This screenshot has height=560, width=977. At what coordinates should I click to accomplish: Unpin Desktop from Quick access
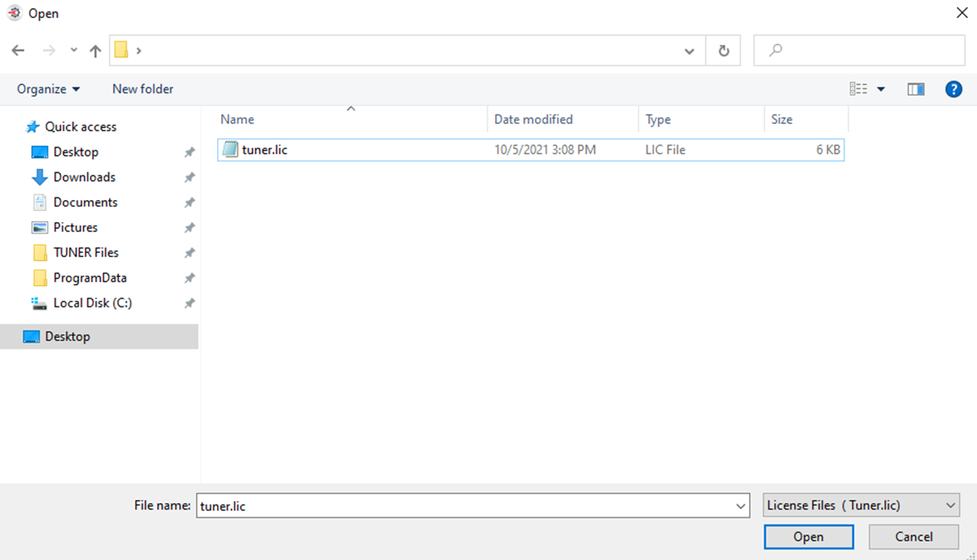189,152
